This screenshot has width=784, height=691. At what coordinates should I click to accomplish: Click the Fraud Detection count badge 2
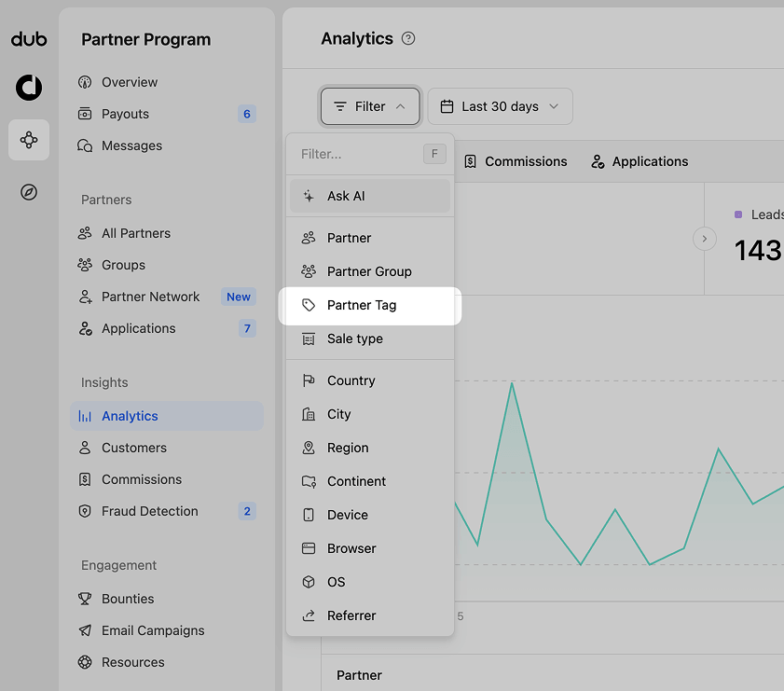pyautogui.click(x=247, y=511)
